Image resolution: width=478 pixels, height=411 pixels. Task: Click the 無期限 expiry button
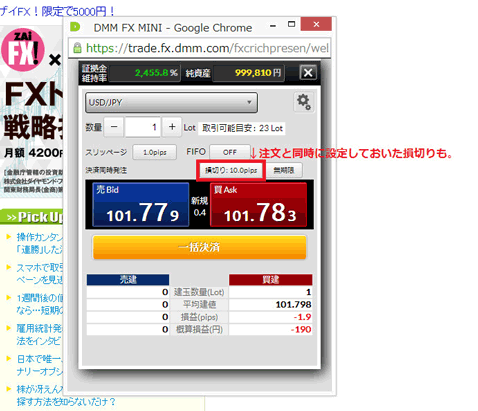click(284, 170)
